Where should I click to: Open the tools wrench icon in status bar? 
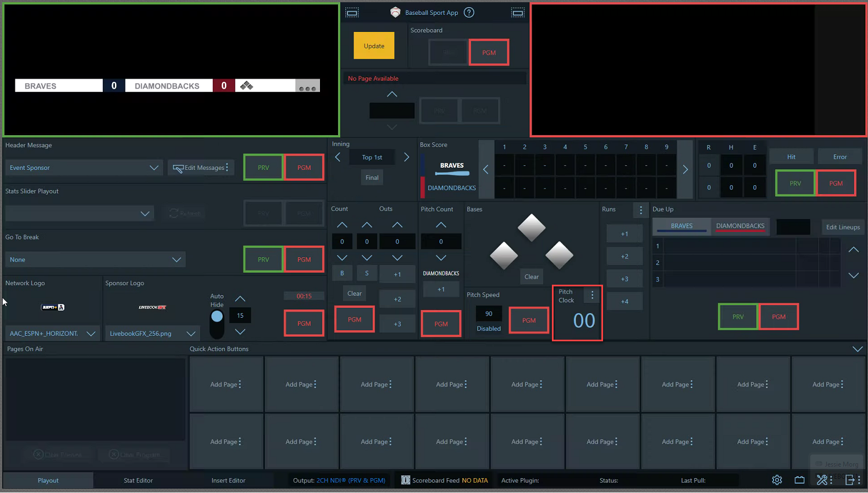822,480
